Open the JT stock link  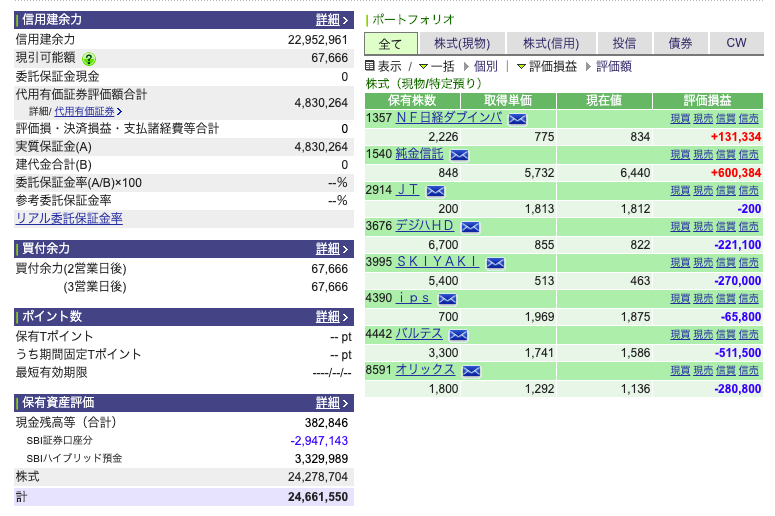coord(408,190)
